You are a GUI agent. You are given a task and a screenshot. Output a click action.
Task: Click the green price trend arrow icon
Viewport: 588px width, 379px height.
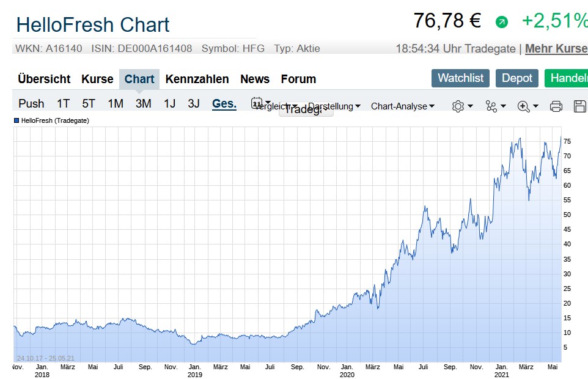tap(501, 22)
